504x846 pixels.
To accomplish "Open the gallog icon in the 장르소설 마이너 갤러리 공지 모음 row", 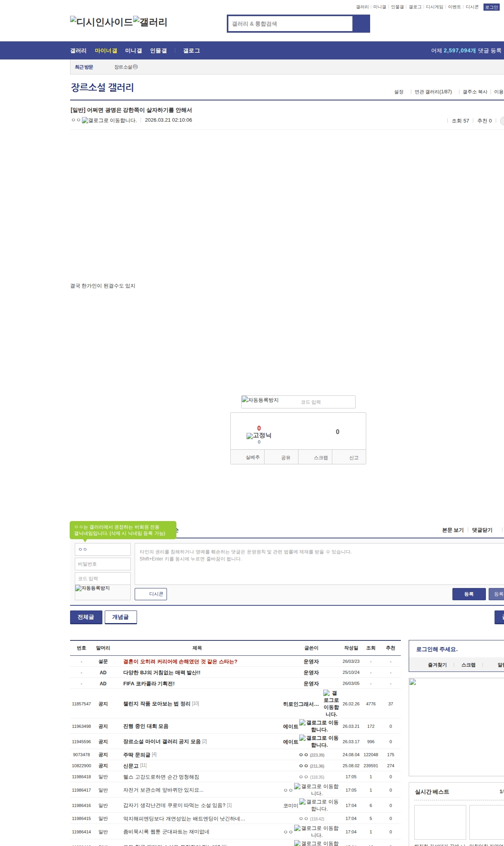I will coord(319,741).
